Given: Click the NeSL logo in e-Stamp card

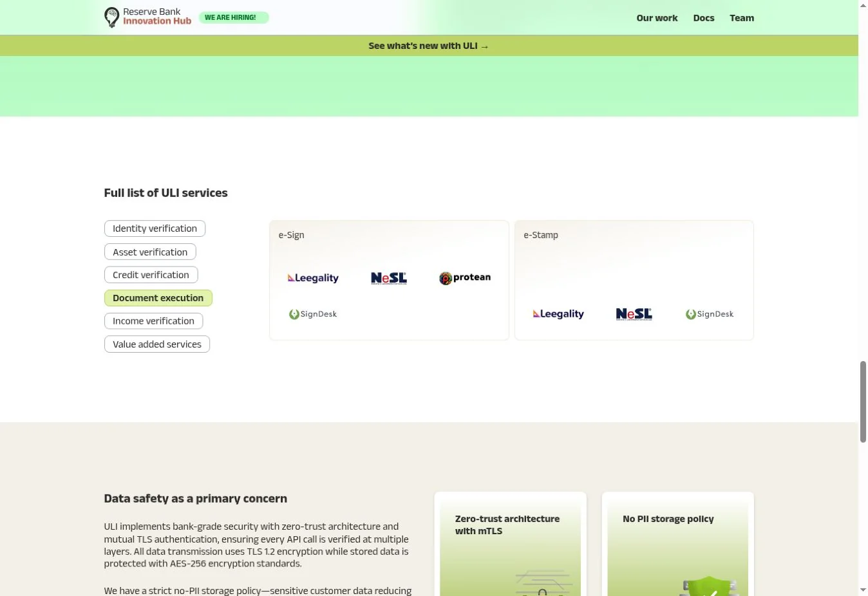Looking at the screenshot, I should 634,314.
